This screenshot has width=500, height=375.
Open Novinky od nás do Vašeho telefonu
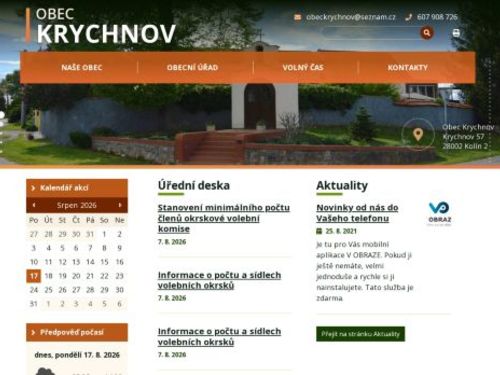pyautogui.click(x=357, y=213)
